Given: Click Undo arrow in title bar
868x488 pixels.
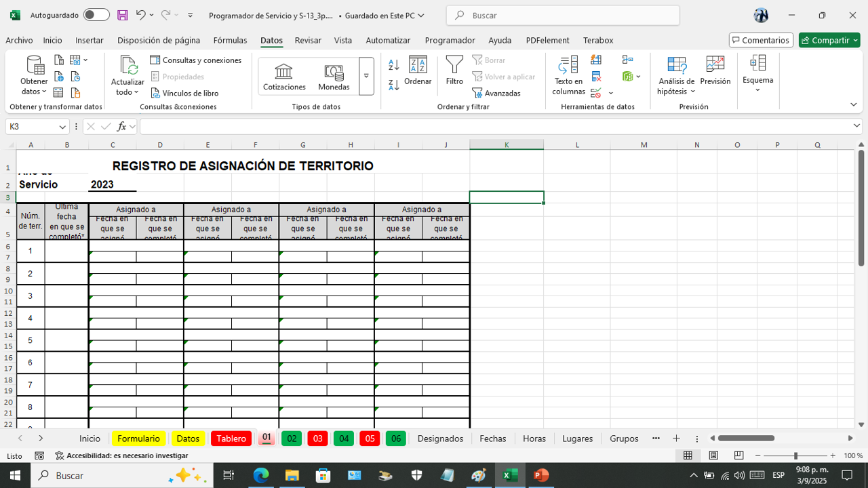Looking at the screenshot, I should 140,15.
